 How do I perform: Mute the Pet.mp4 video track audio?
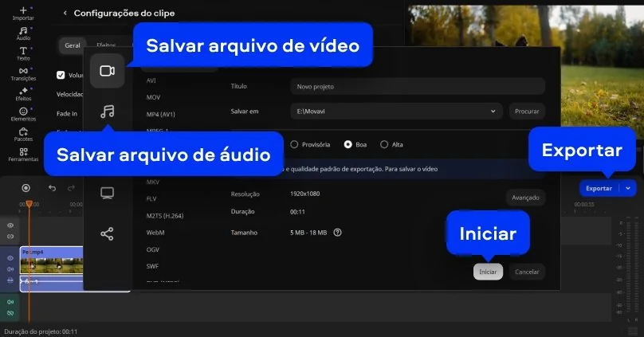pos(10,268)
